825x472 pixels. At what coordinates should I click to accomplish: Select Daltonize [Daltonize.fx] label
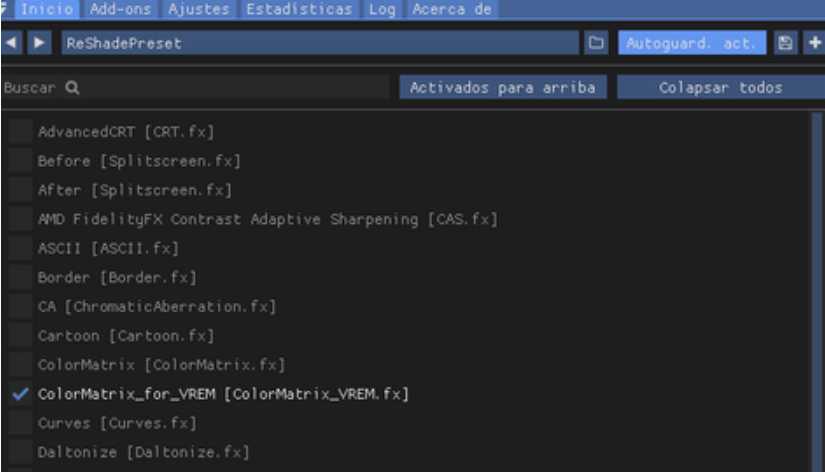(144, 452)
